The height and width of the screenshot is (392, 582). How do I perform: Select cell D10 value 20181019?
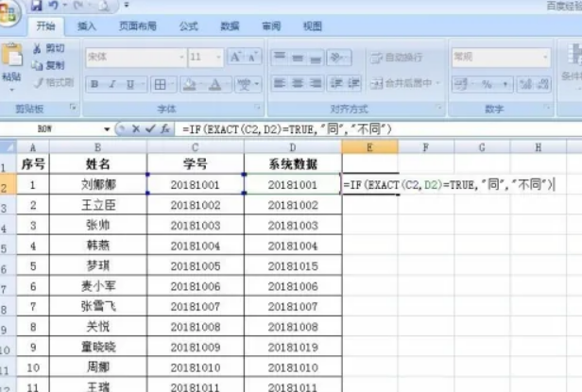293,347
